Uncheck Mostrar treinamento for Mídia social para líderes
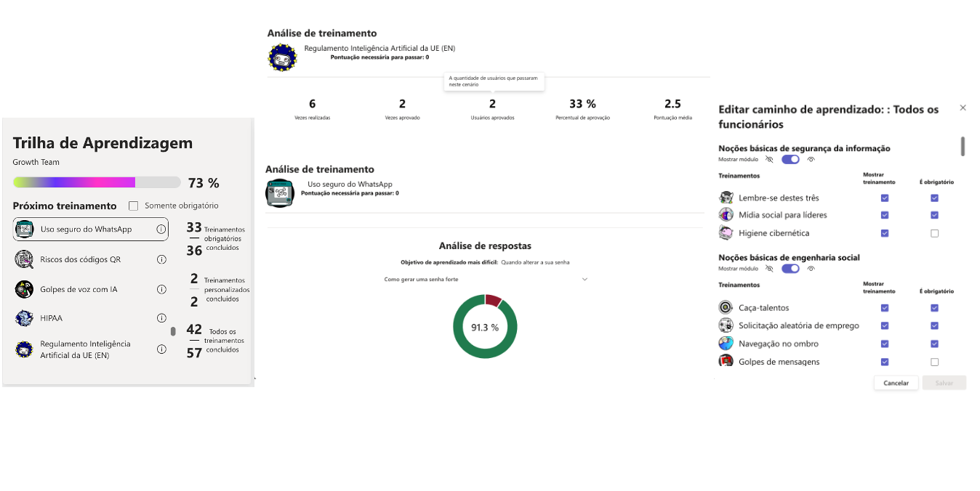The width and height of the screenshot is (980, 491). [885, 215]
